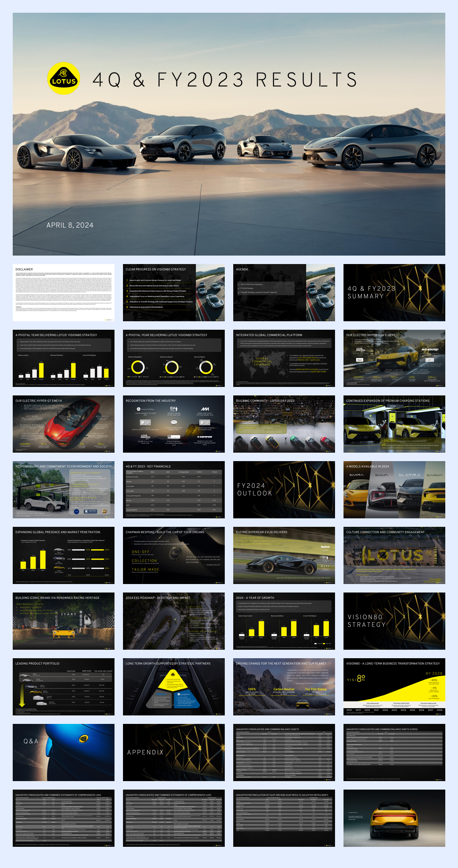The image size is (458, 868).
Task: Select the Key Financials table slide
Action: (174, 490)
